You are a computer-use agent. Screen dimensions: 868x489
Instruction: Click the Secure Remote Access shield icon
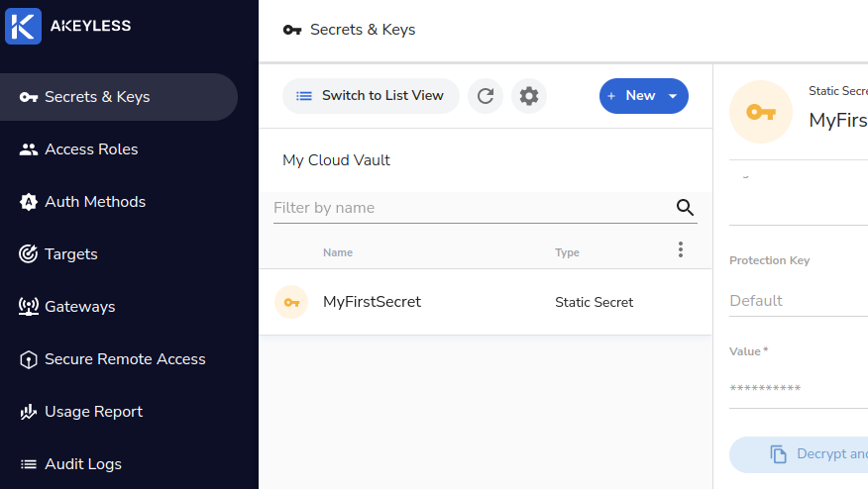(x=28, y=359)
